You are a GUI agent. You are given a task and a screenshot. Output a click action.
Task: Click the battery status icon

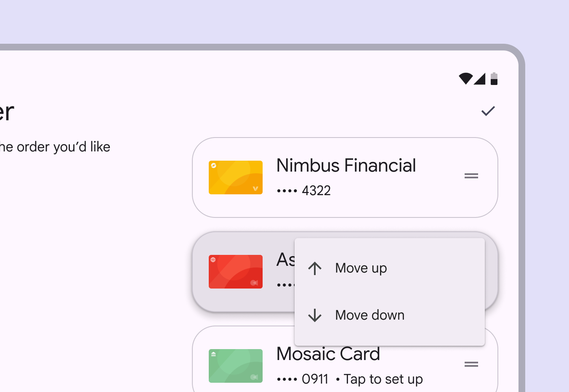click(494, 79)
